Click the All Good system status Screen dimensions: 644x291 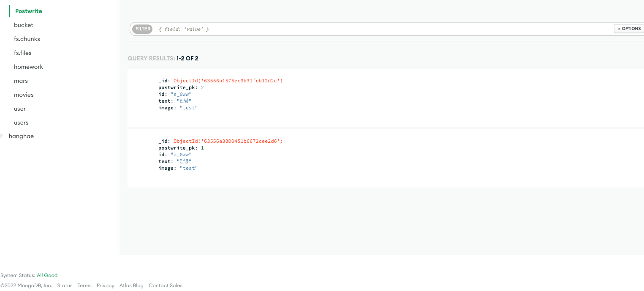[47, 275]
